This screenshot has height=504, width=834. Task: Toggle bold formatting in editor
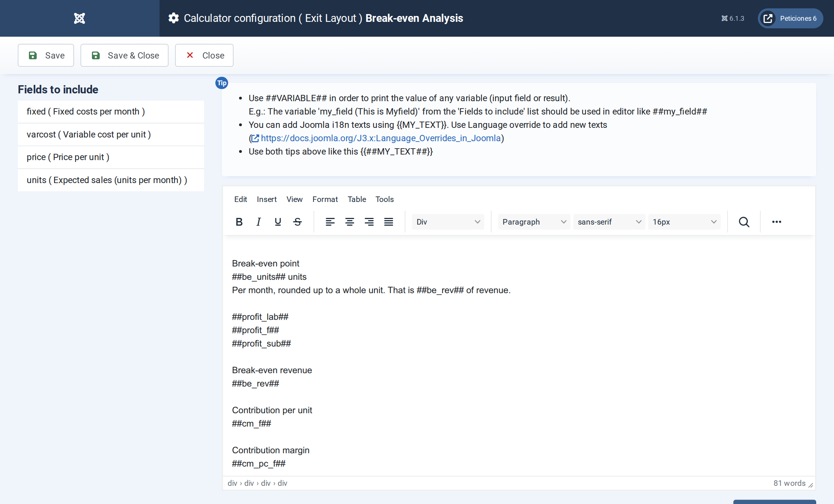pyautogui.click(x=239, y=222)
